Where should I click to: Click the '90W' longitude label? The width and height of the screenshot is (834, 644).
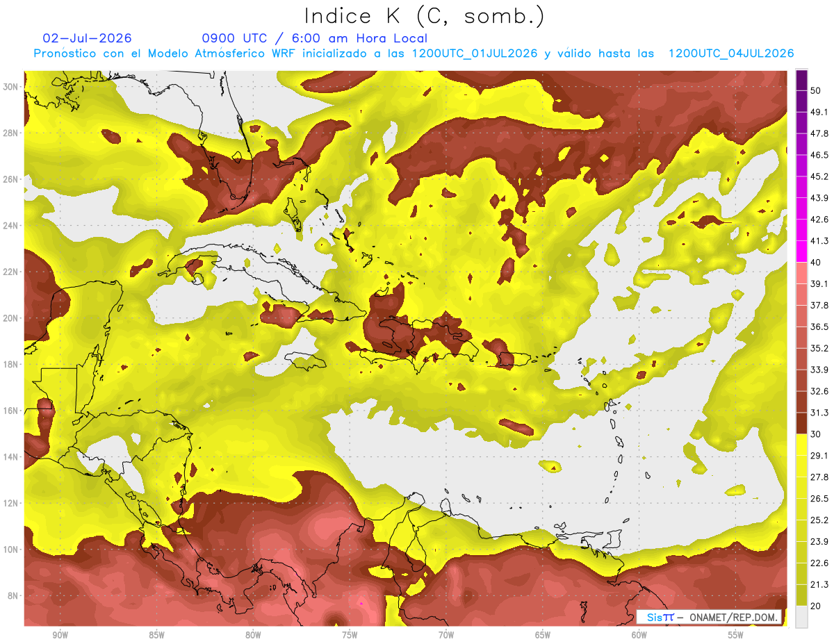[x=60, y=635]
